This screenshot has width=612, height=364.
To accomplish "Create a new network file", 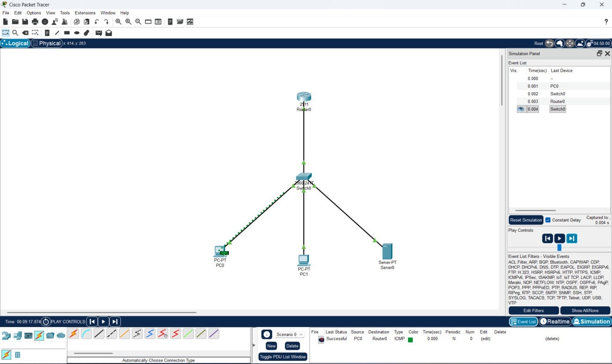I will [5, 22].
